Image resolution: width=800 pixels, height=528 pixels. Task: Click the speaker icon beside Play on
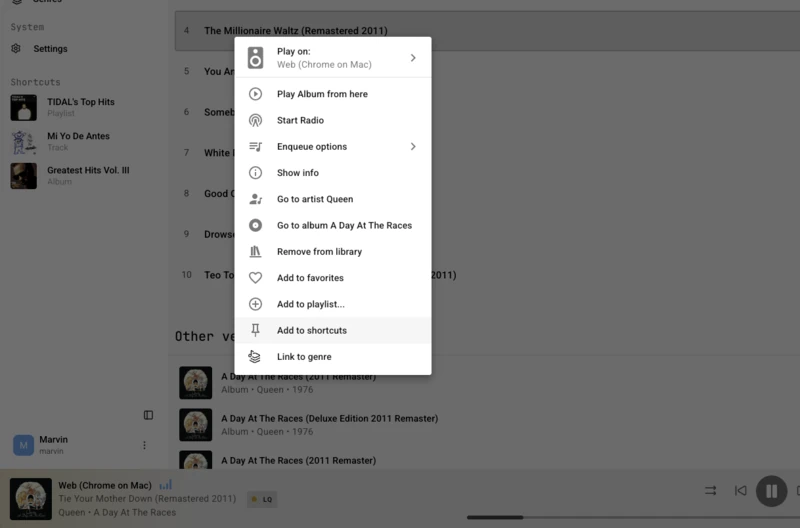tap(255, 58)
